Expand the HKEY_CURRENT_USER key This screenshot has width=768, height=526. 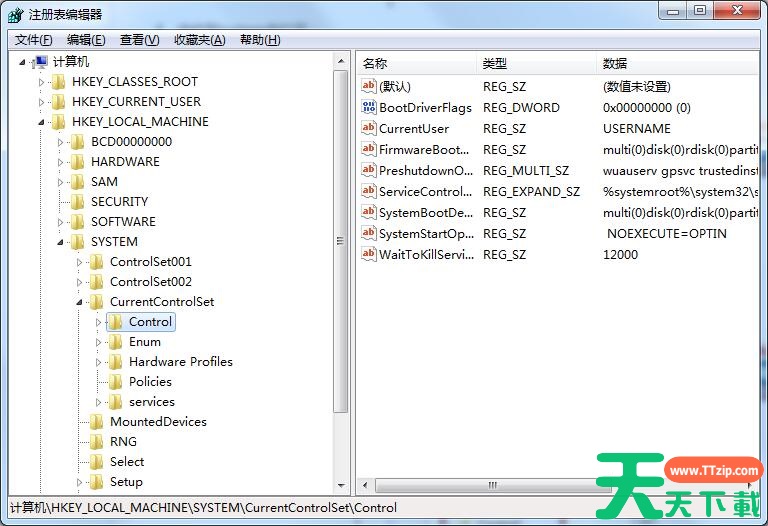tap(41, 102)
